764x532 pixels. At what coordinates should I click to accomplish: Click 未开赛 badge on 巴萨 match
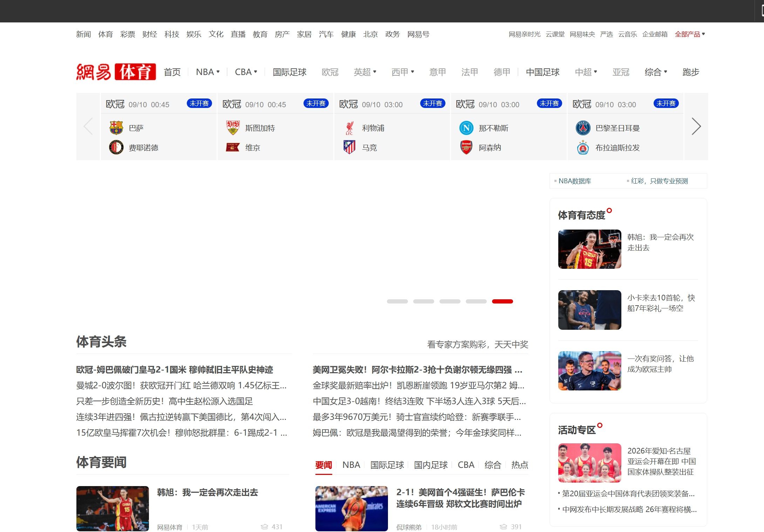(x=199, y=103)
